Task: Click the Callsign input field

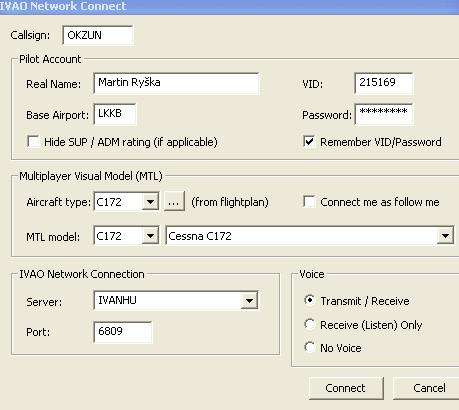Action: coord(98,35)
